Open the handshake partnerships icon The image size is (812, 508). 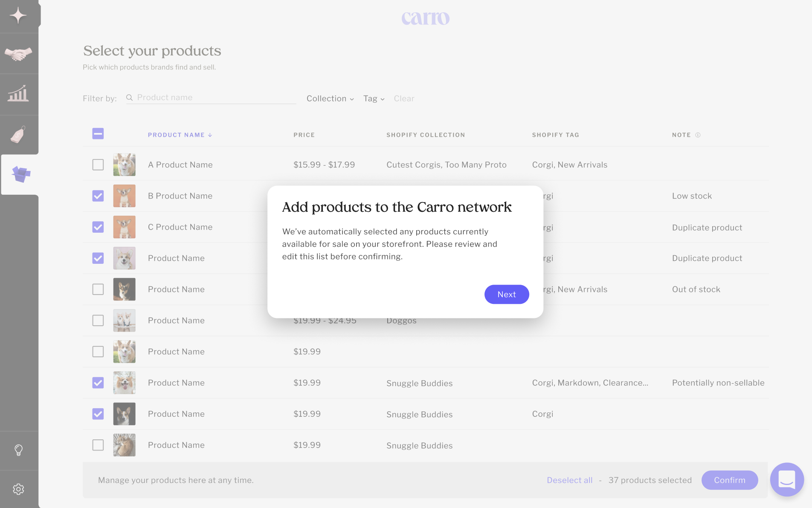[x=18, y=54]
